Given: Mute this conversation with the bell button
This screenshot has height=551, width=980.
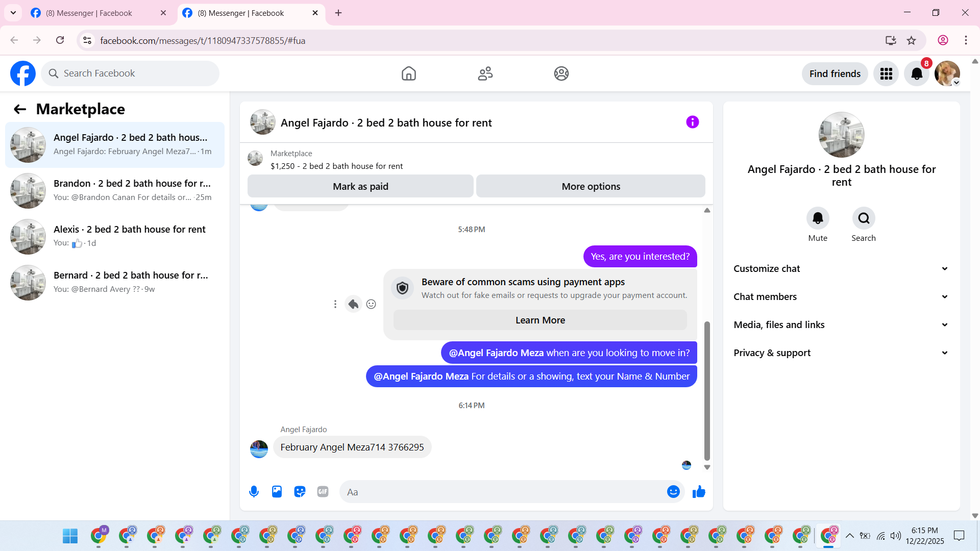Looking at the screenshot, I should [x=818, y=218].
